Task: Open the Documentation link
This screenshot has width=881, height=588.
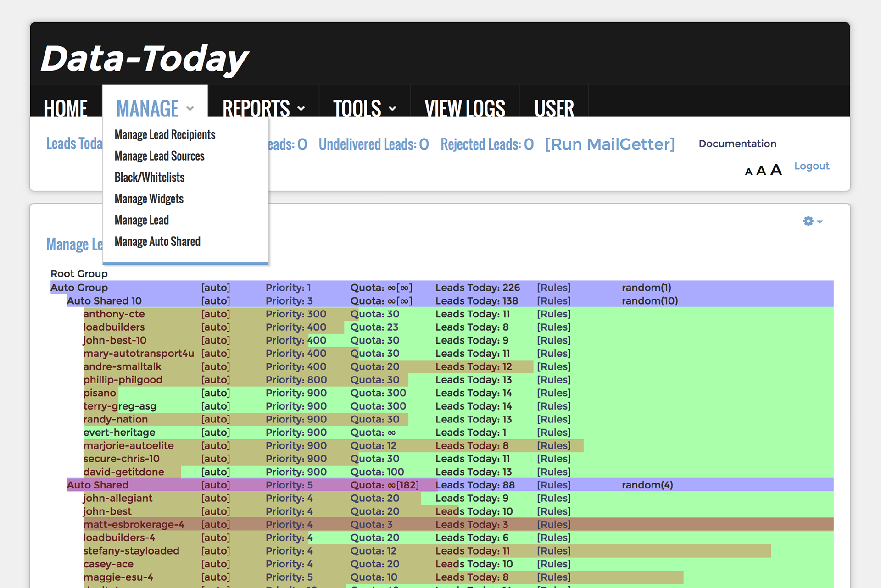Action: [737, 144]
